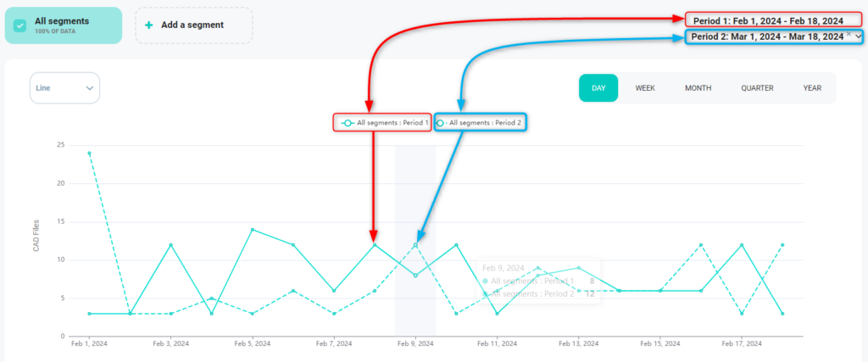Open the Line chart type dropdown

click(64, 87)
